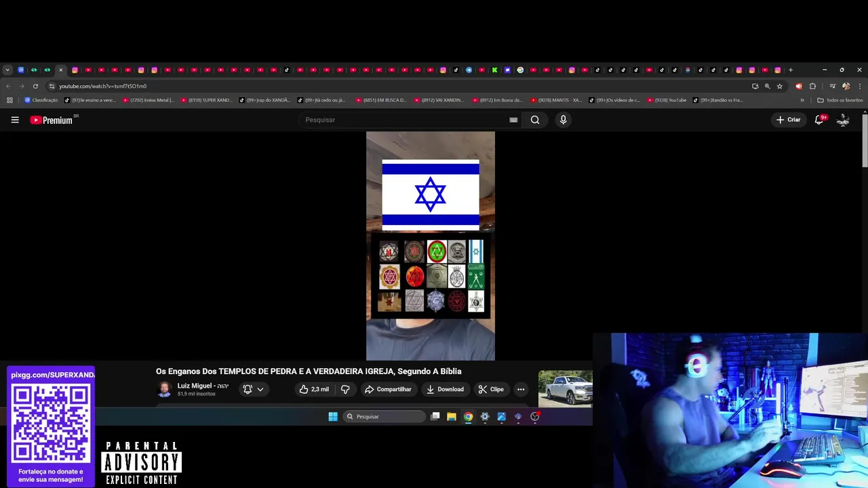
Task: Open a new tab with plus button
Action: point(791,70)
